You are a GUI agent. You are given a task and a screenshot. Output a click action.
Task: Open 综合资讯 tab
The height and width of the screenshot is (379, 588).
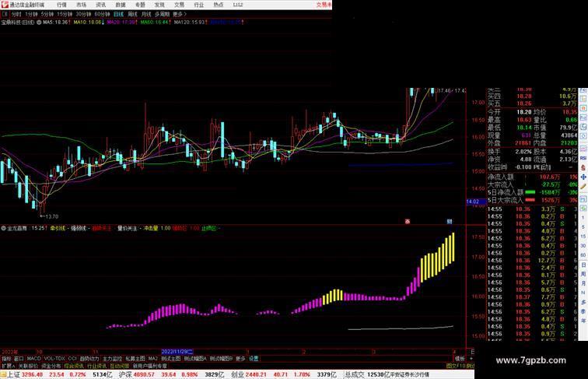coord(74,366)
